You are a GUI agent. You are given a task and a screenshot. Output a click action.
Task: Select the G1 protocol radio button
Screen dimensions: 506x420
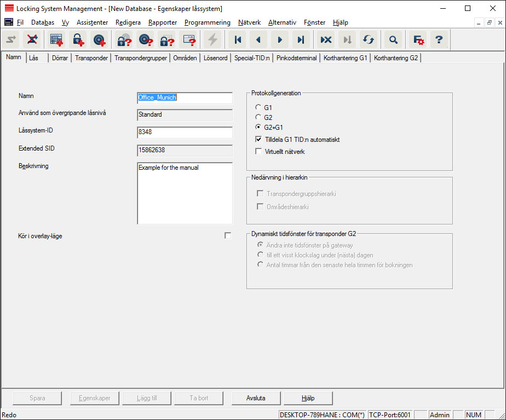[258, 108]
